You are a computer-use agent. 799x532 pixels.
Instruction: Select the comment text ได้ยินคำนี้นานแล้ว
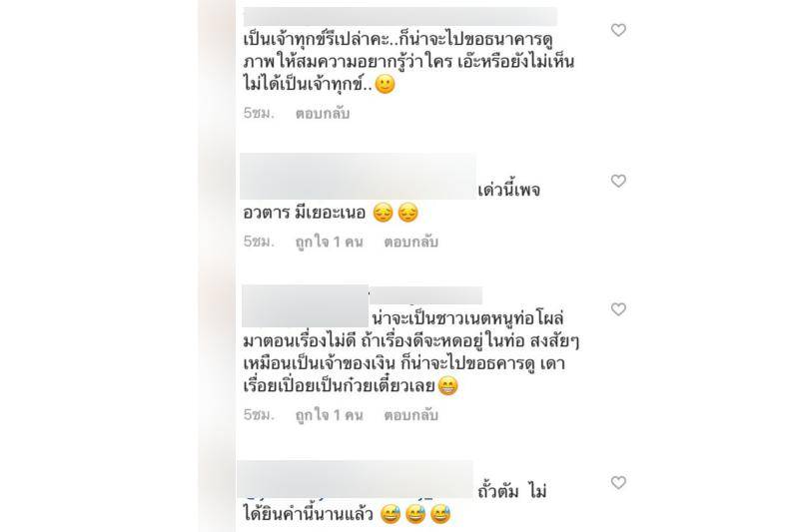point(347,514)
